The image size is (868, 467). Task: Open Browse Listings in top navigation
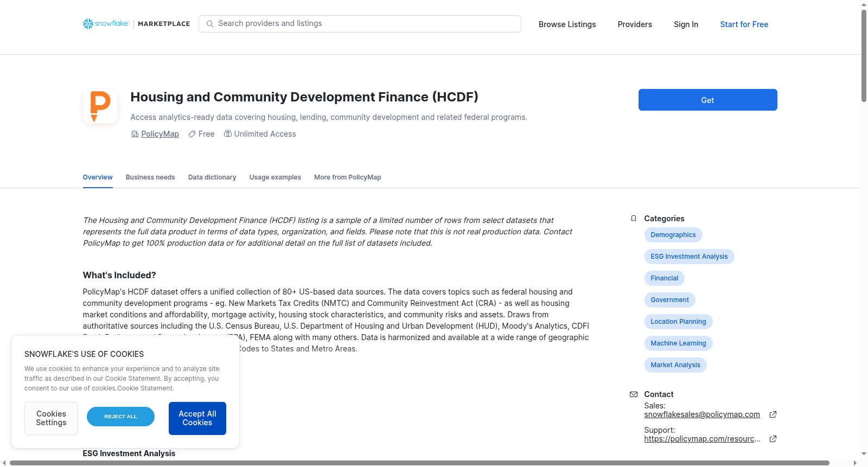click(x=567, y=24)
